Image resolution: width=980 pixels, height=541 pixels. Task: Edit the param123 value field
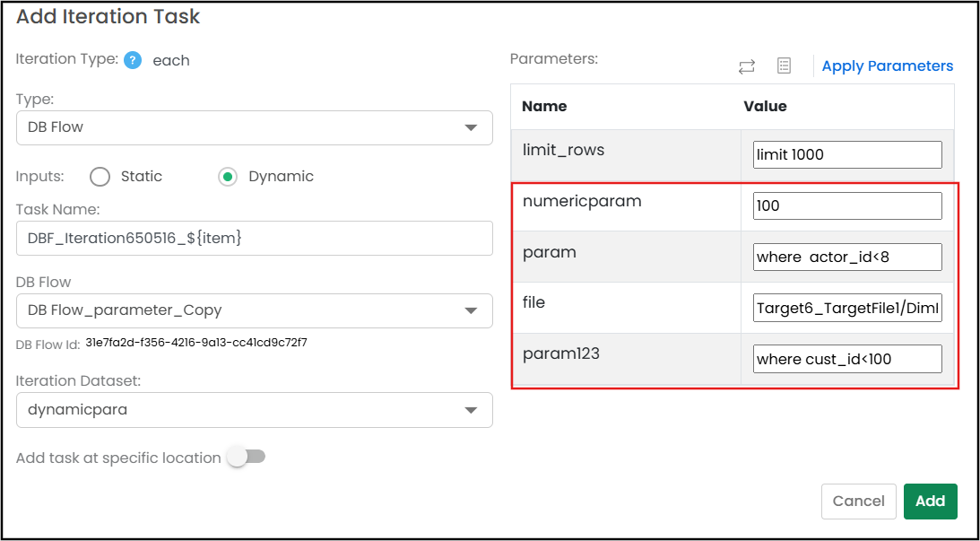tap(847, 359)
